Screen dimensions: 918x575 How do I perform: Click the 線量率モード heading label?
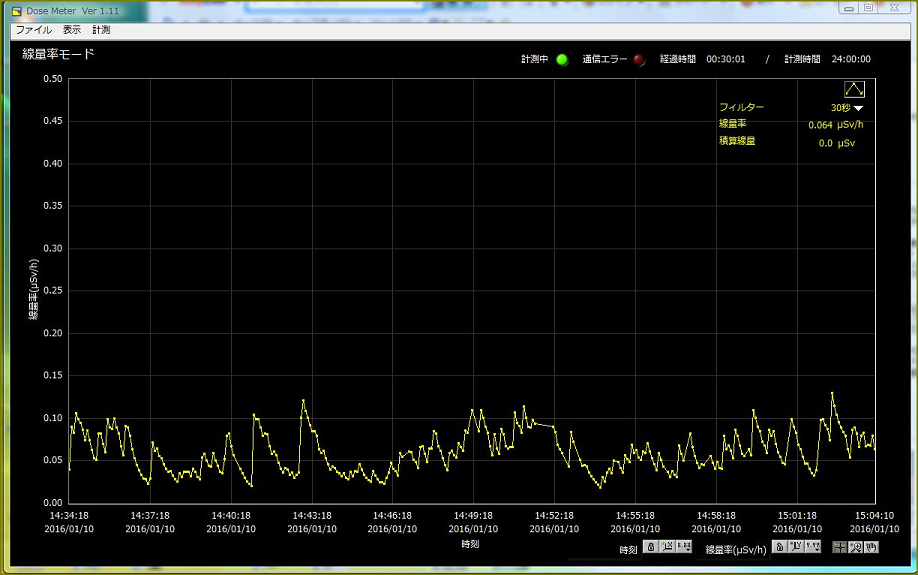coord(58,54)
